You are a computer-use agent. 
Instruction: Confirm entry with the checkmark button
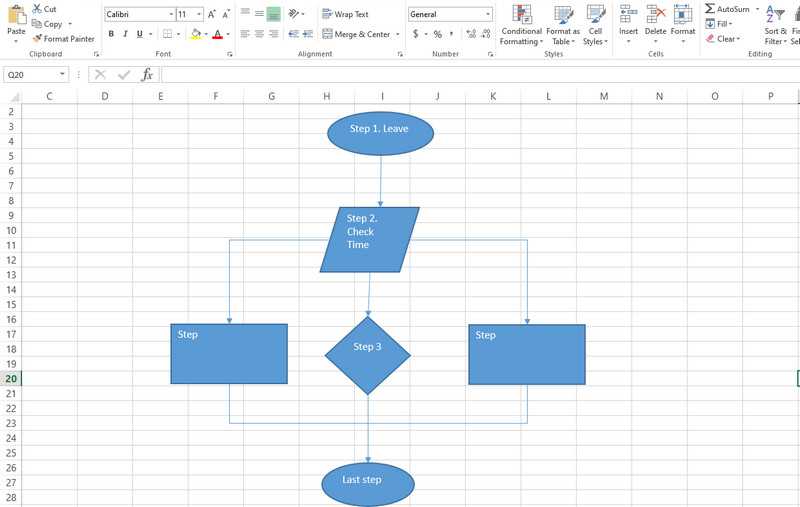tap(123, 75)
